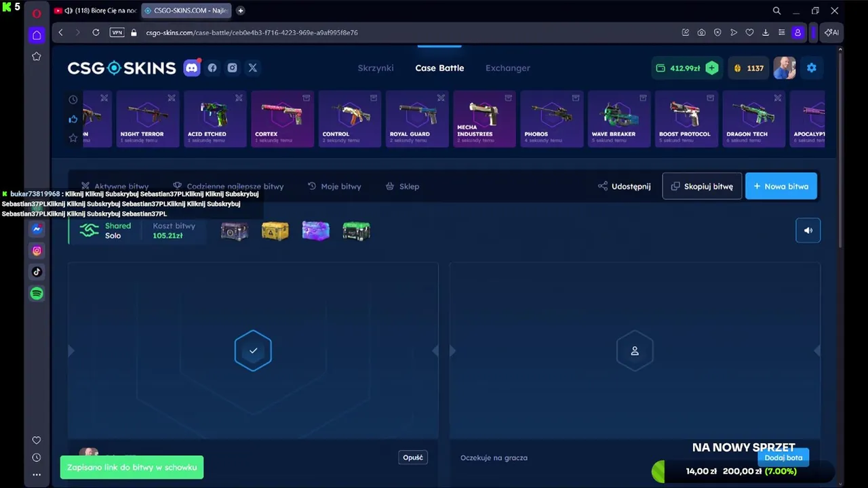Click the Opuść button to leave
868x488 pixels.
413,457
